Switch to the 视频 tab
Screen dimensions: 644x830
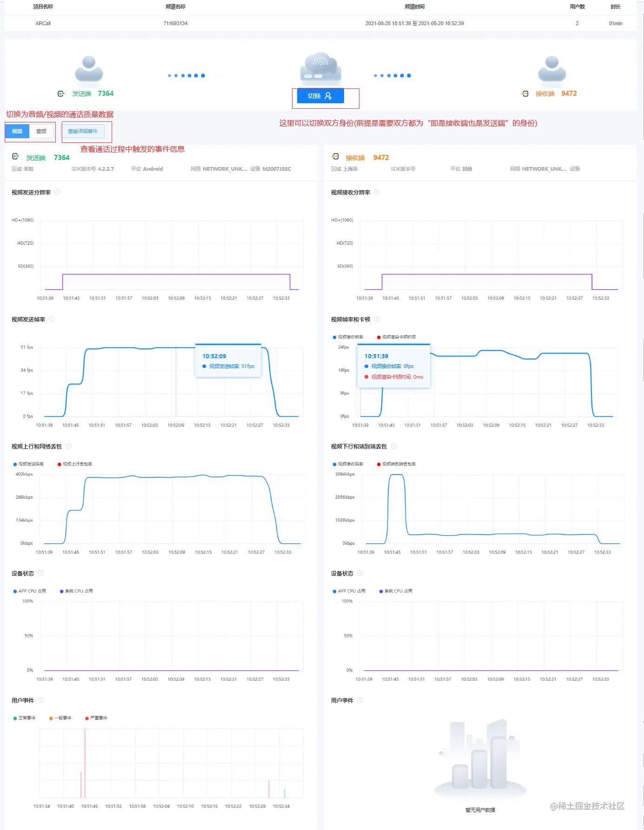pos(17,131)
